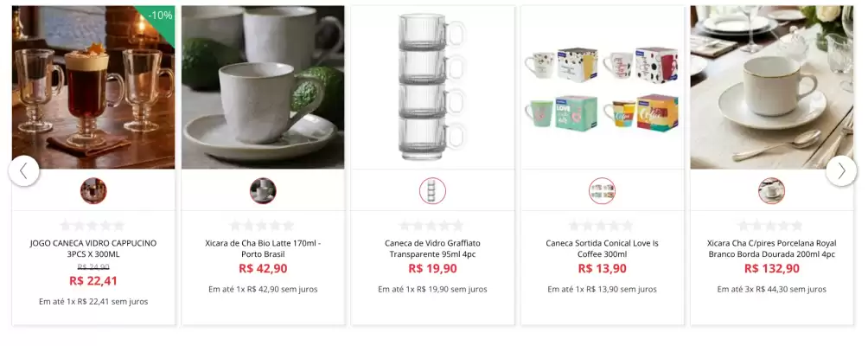This screenshot has width=868, height=346.
Task: Select the Graffiato glass mug variant swatch
Action: [432, 190]
